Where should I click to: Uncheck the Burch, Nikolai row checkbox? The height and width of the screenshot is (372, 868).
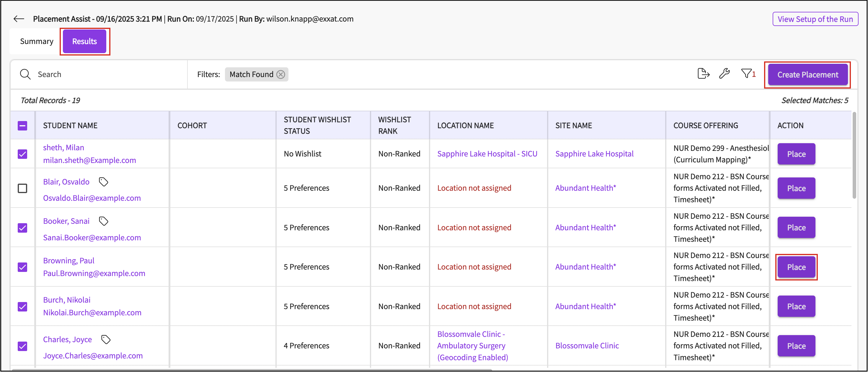coord(22,307)
